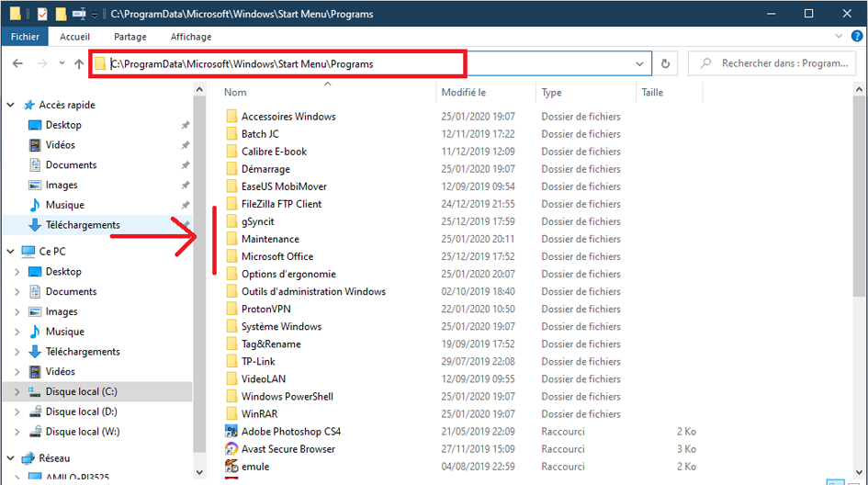Open address bar history dropdown
The width and height of the screenshot is (868, 485).
(x=639, y=63)
